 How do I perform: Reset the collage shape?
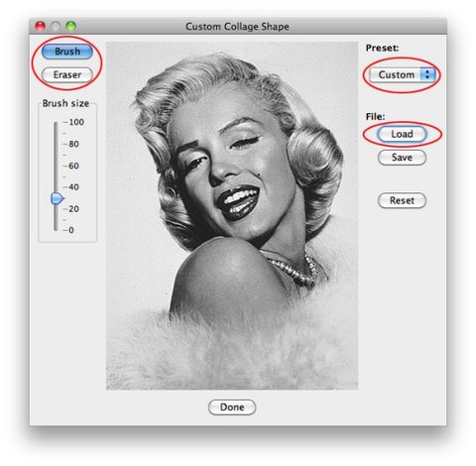click(402, 200)
